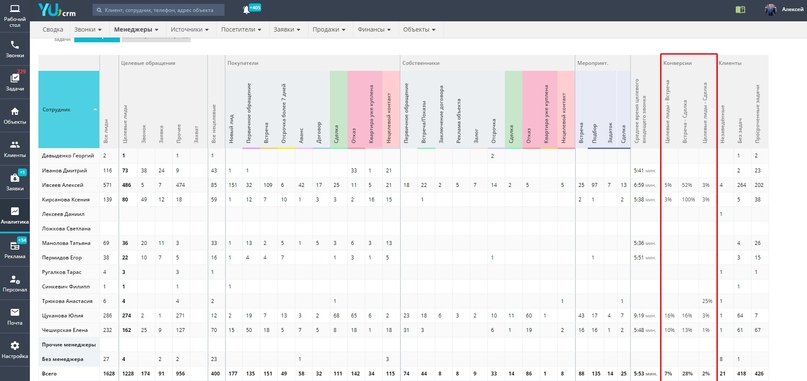Expand the Финансы dropdown menu
This screenshot has width=807, height=381.
[374, 30]
